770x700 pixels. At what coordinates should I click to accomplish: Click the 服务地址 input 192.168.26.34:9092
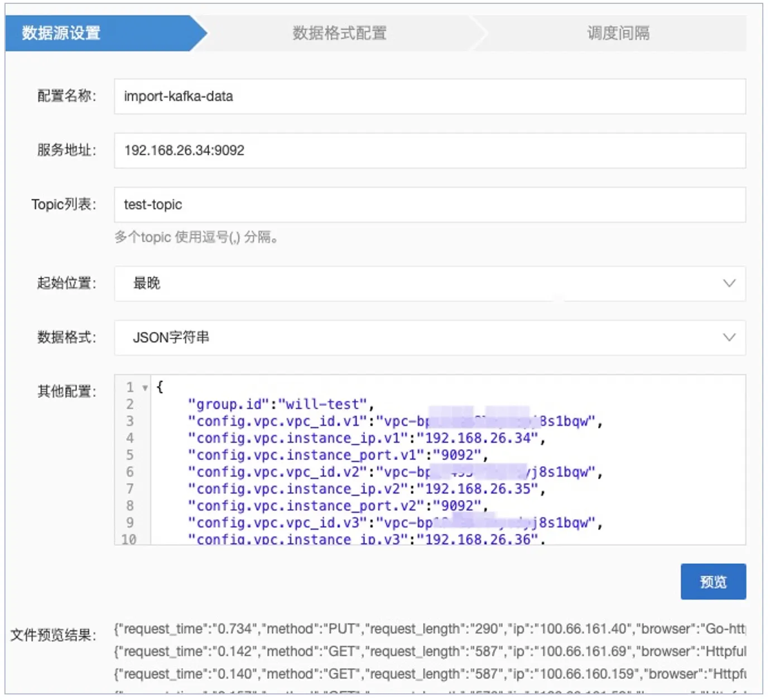430,151
